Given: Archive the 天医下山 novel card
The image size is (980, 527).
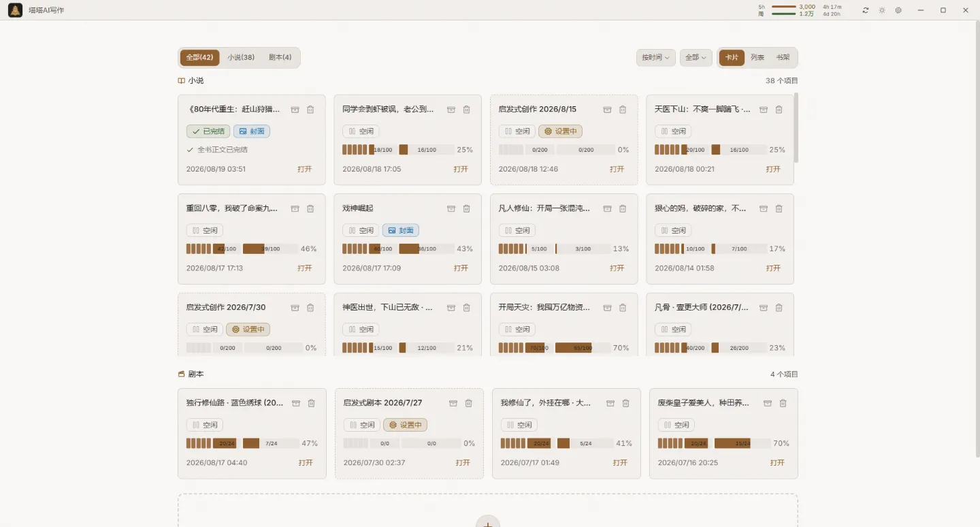Looking at the screenshot, I should point(764,110).
